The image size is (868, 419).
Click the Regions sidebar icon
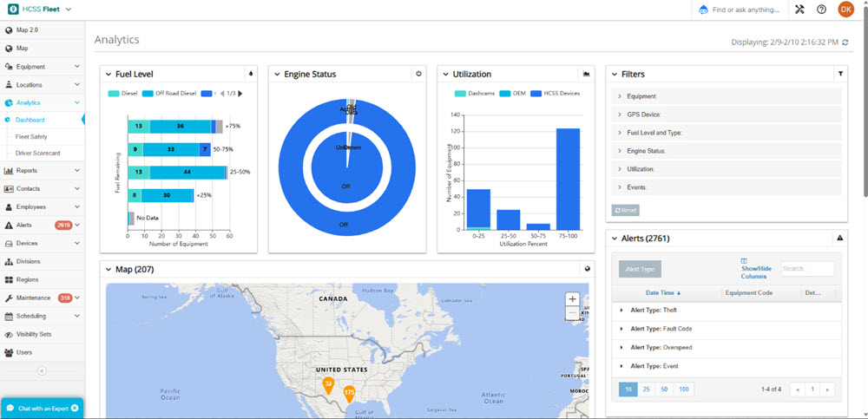point(9,279)
